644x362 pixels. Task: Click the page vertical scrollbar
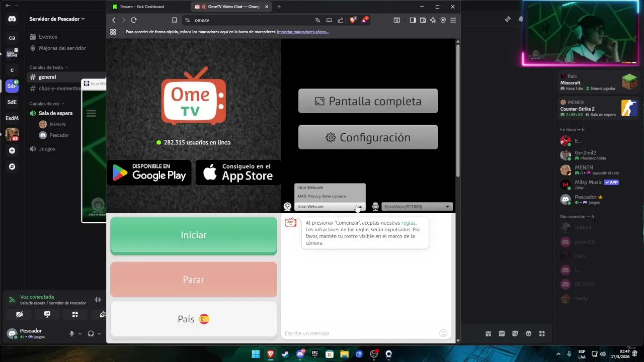point(458,111)
